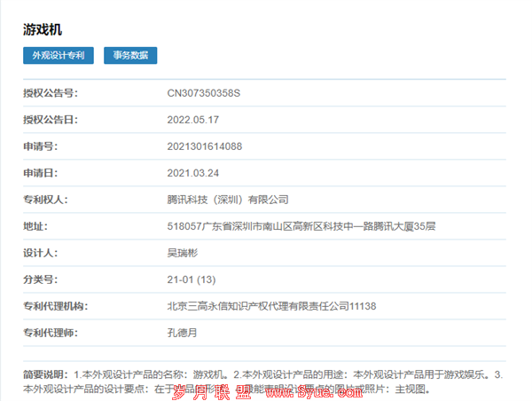This screenshot has height=401, width=532.
Task: Select the 设计人 label
Action: coord(40,253)
